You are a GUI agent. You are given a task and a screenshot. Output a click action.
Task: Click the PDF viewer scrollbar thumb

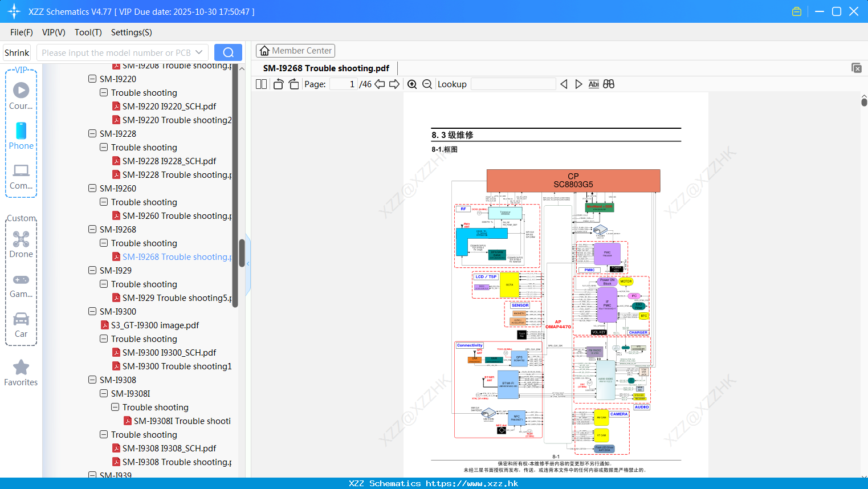864,103
